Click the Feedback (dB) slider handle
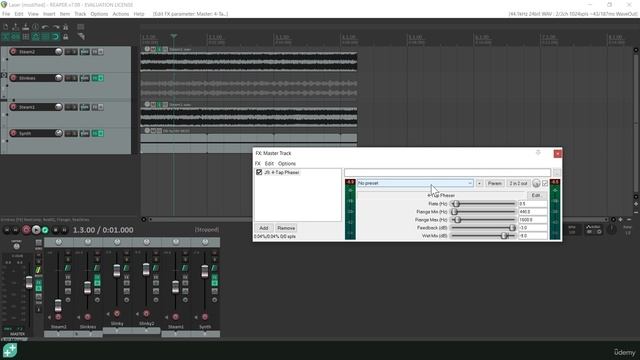Screen dimensions: 640x360 (x=512, y=228)
